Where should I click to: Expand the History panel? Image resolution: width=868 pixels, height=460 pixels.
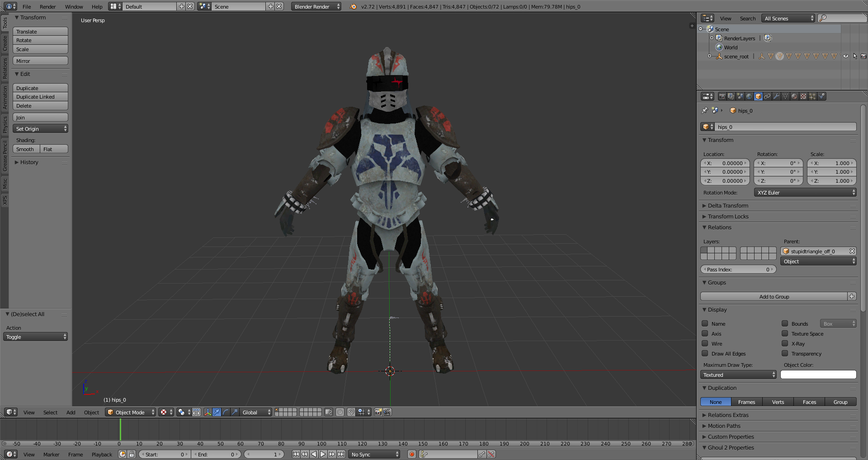[29, 162]
